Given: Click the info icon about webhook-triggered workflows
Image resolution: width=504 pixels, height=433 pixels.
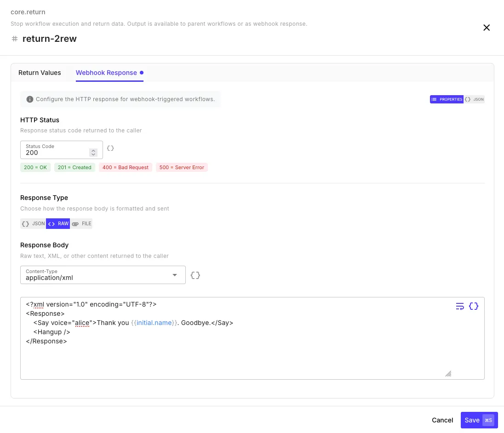Looking at the screenshot, I should (30, 99).
